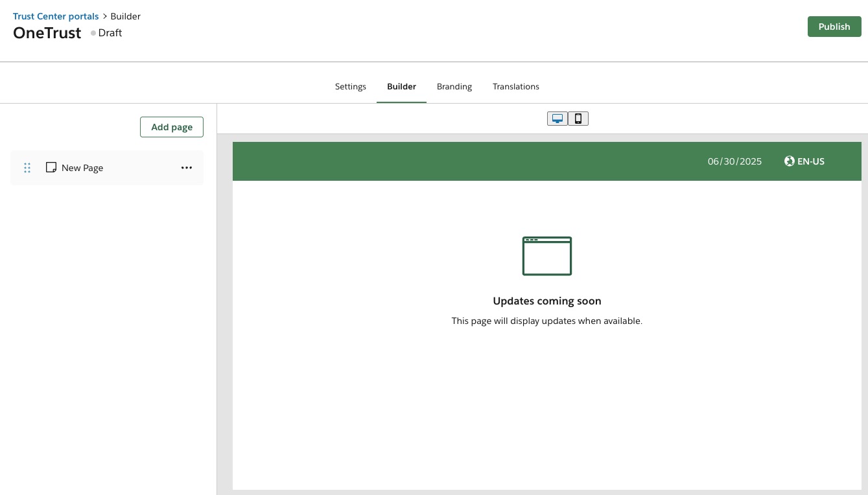868x495 pixels.
Task: Open the Settings tab
Action: point(351,87)
